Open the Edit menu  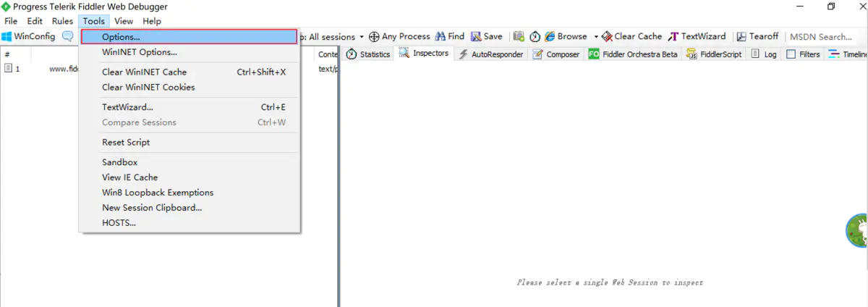pyautogui.click(x=35, y=21)
